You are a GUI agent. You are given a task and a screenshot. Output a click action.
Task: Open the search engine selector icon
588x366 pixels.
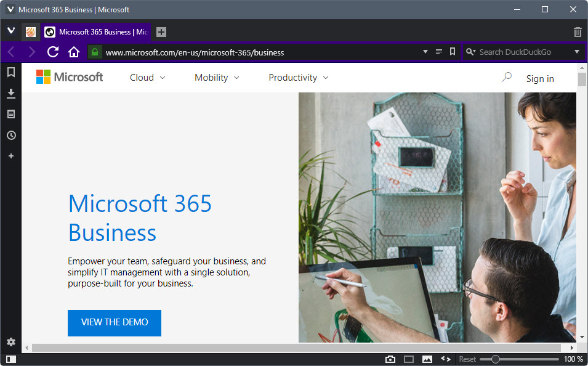pos(470,52)
